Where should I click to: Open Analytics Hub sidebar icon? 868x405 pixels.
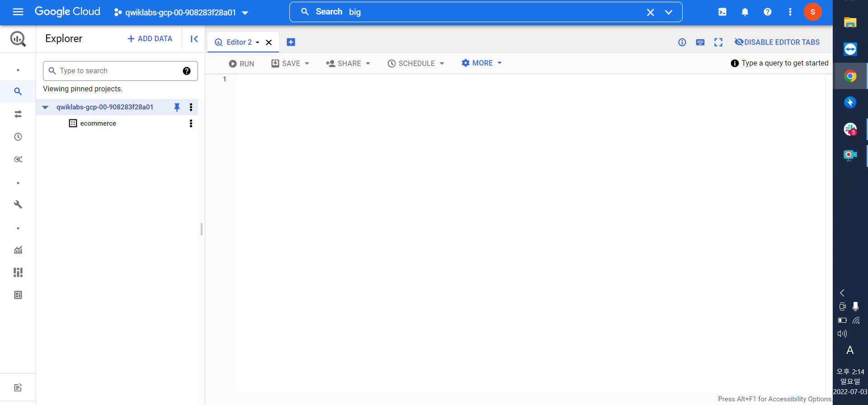18,159
